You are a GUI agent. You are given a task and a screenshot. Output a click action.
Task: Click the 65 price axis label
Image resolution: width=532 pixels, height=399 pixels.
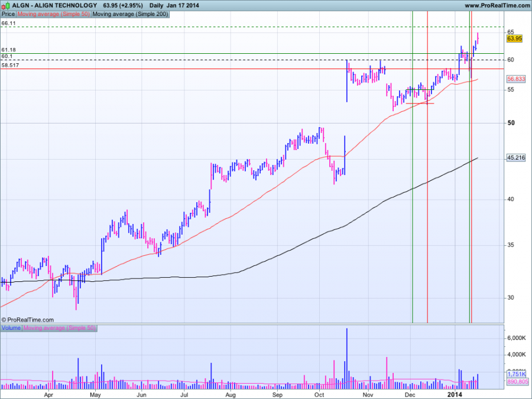pos(511,33)
